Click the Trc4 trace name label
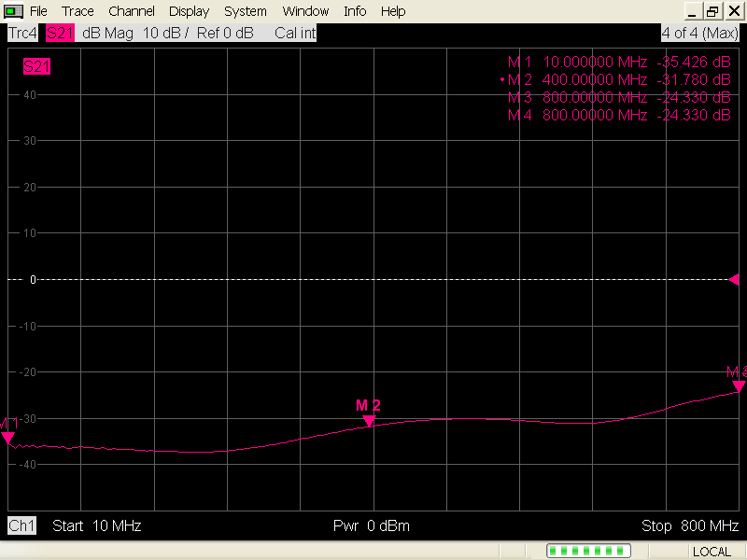 pos(22,33)
